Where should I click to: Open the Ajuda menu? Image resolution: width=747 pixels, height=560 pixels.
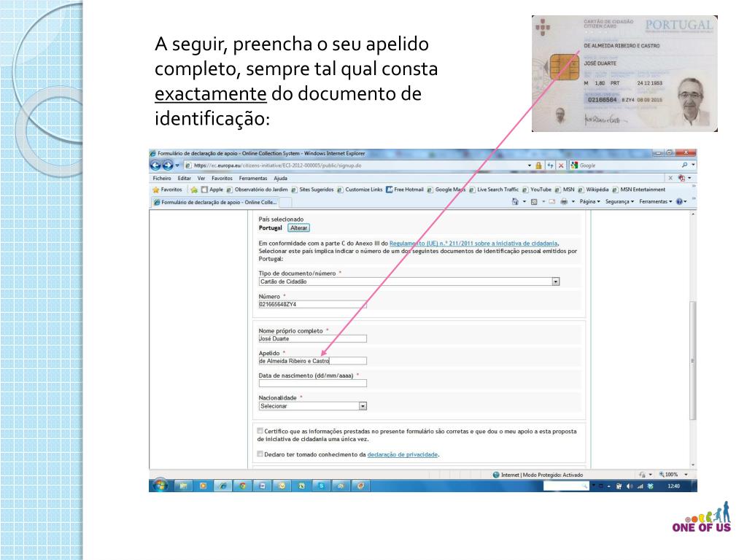281,178
